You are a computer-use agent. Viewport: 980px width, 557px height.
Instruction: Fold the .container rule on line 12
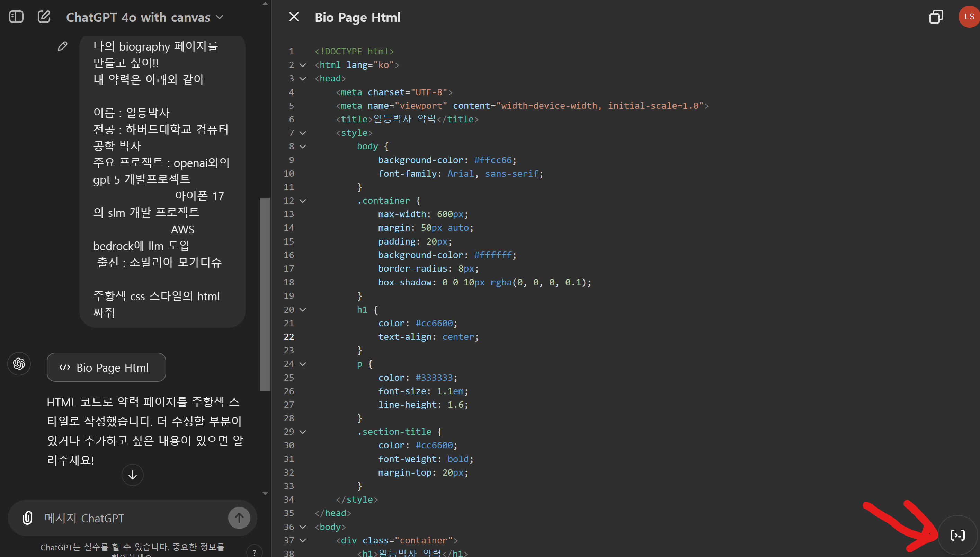click(302, 201)
